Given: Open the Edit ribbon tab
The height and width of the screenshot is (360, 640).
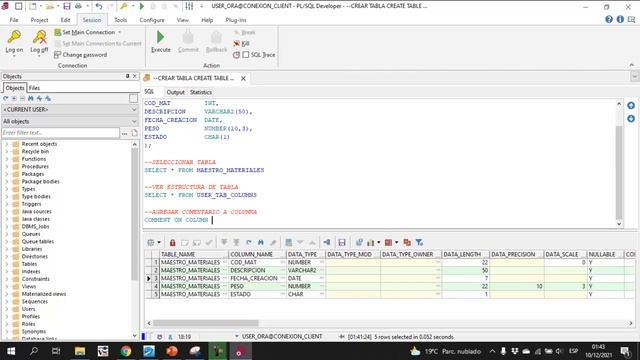Looking at the screenshot, I should pyautogui.click(x=65, y=20).
